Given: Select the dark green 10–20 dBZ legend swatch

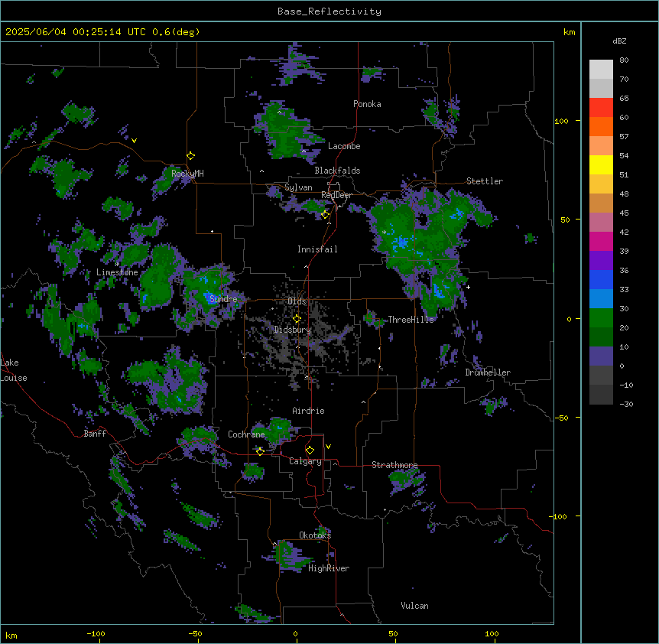Looking at the screenshot, I should (601, 337).
